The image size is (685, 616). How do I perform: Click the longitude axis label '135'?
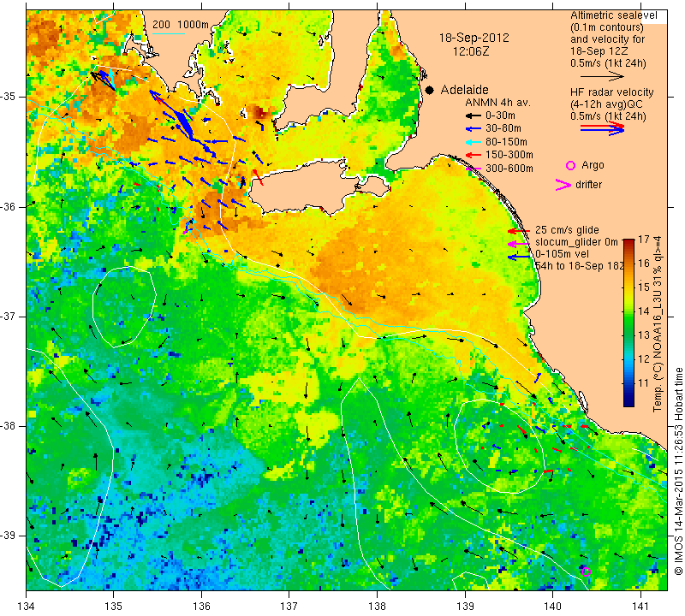coord(114,606)
